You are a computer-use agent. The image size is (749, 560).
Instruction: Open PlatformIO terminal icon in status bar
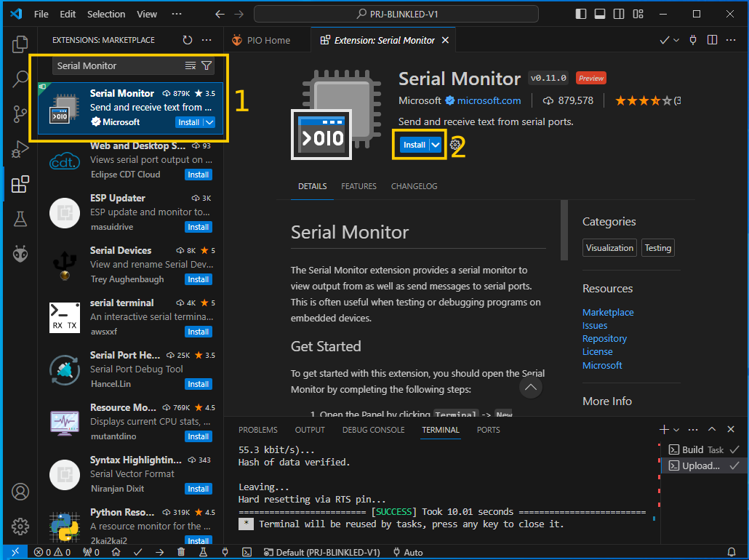coord(247,552)
